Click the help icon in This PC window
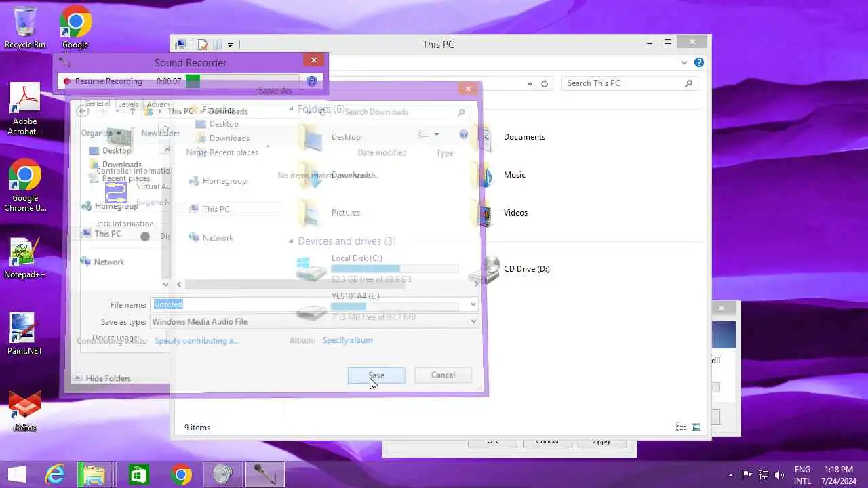The height and width of the screenshot is (488, 868). pos(698,62)
